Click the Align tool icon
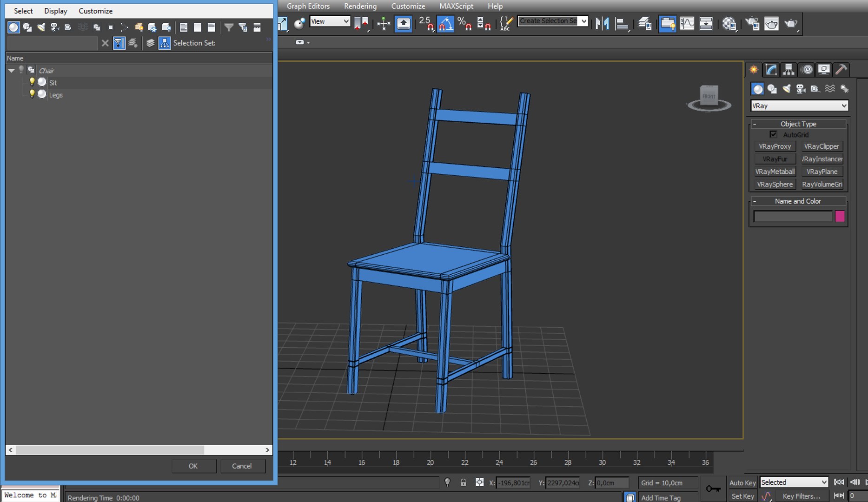The width and height of the screenshot is (868, 502). (x=622, y=23)
